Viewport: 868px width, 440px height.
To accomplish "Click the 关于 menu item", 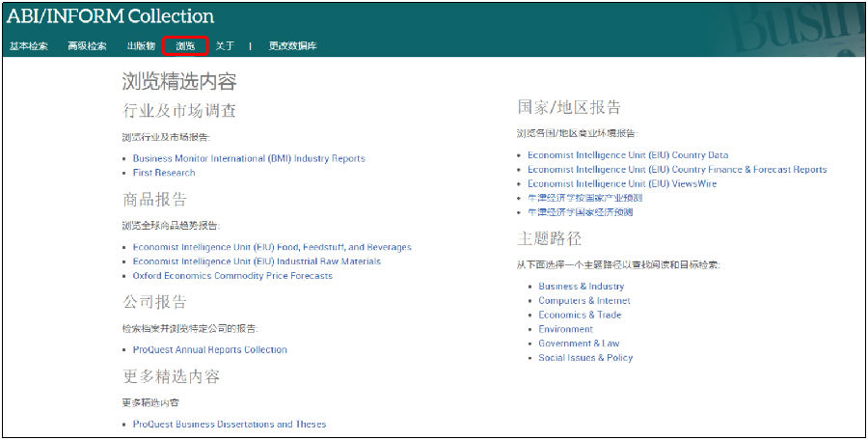I will (225, 46).
